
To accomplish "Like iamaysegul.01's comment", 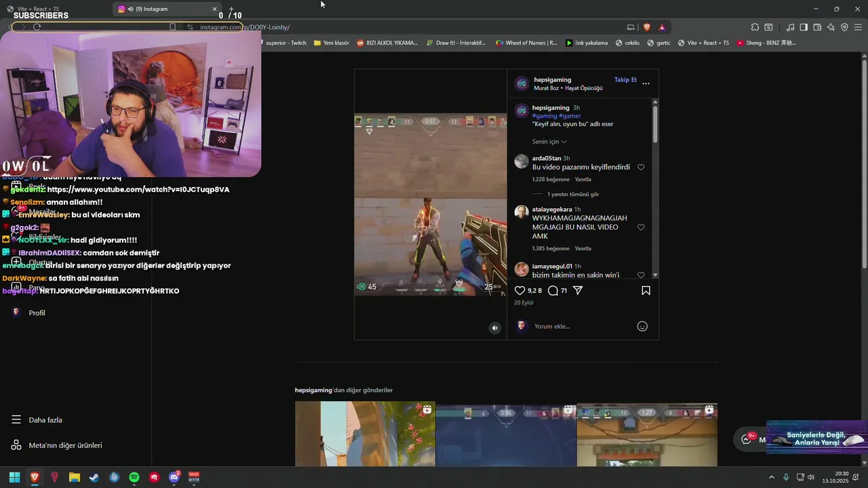I will [641, 275].
